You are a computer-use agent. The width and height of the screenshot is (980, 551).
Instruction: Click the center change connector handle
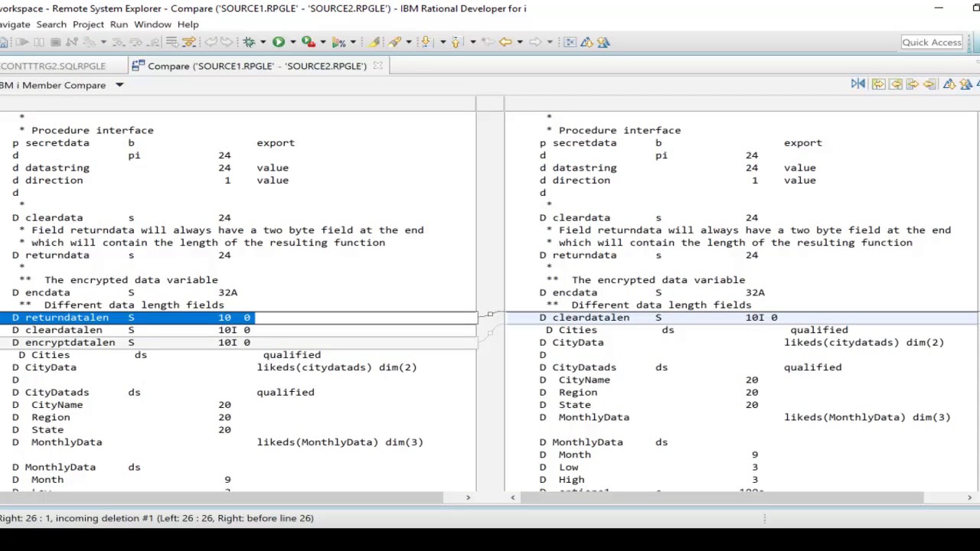[490, 315]
